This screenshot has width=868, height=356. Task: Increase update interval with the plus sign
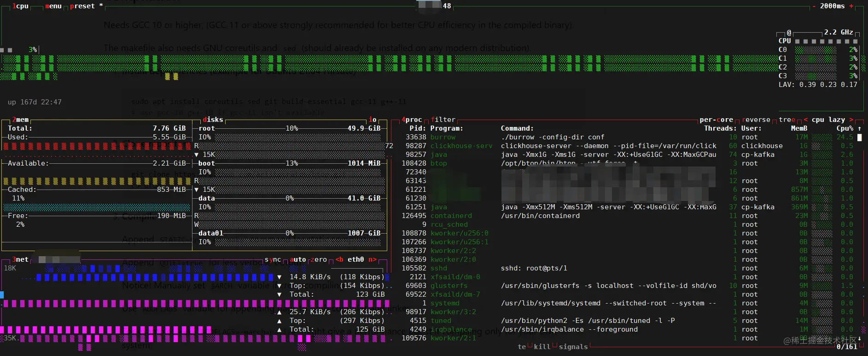click(x=851, y=6)
